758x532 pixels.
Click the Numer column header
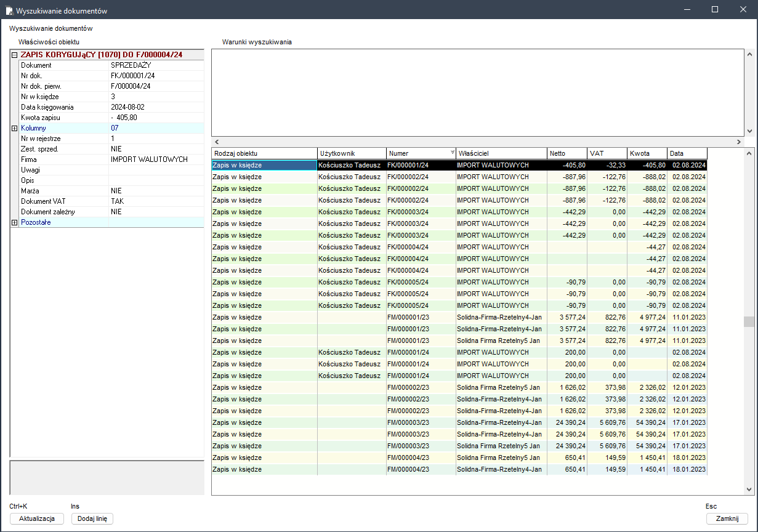coord(421,153)
